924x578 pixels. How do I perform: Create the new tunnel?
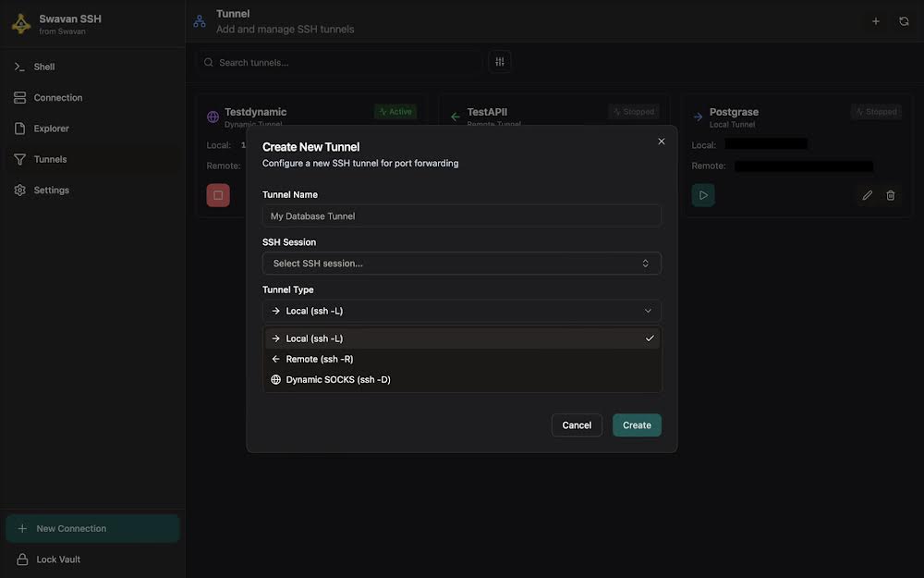pyautogui.click(x=637, y=424)
